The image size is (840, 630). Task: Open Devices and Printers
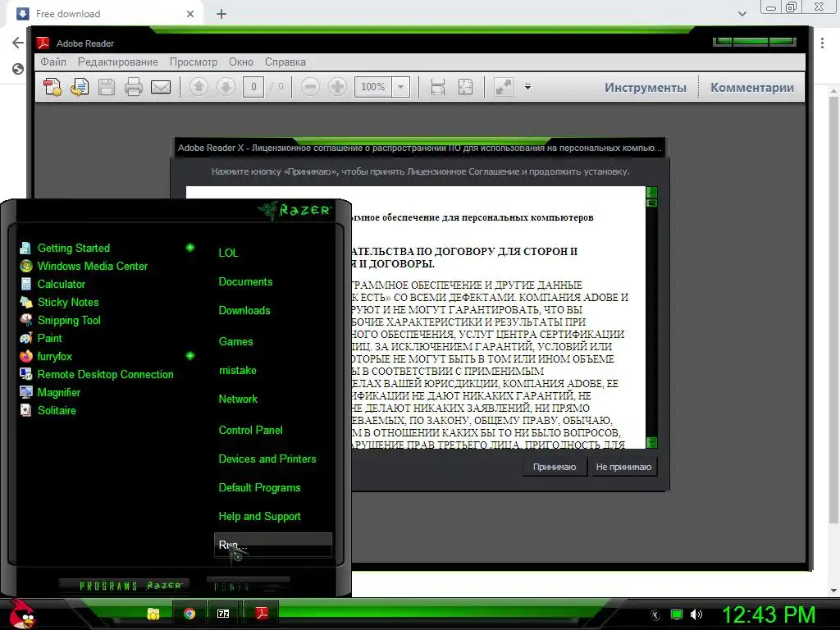tap(267, 459)
